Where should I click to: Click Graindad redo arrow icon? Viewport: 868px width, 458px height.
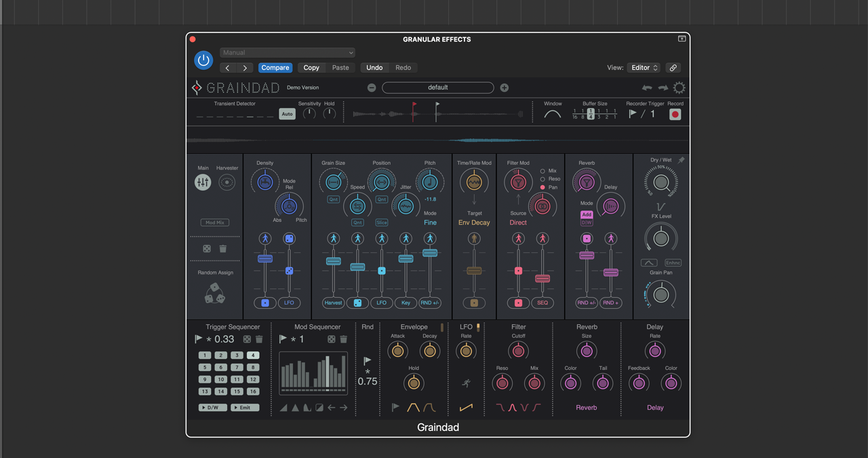click(663, 88)
